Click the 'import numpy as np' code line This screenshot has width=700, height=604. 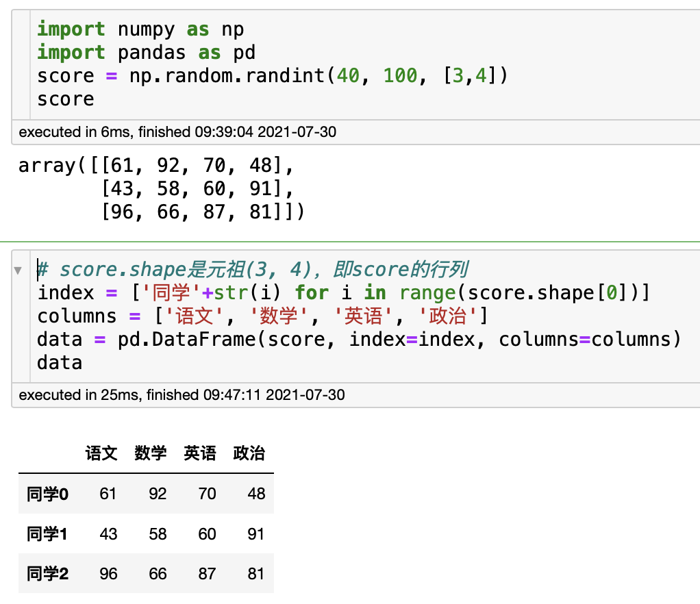(140, 29)
